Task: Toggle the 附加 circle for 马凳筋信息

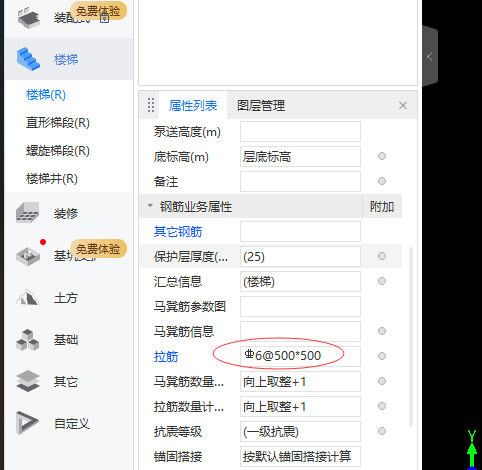Action: (x=382, y=331)
